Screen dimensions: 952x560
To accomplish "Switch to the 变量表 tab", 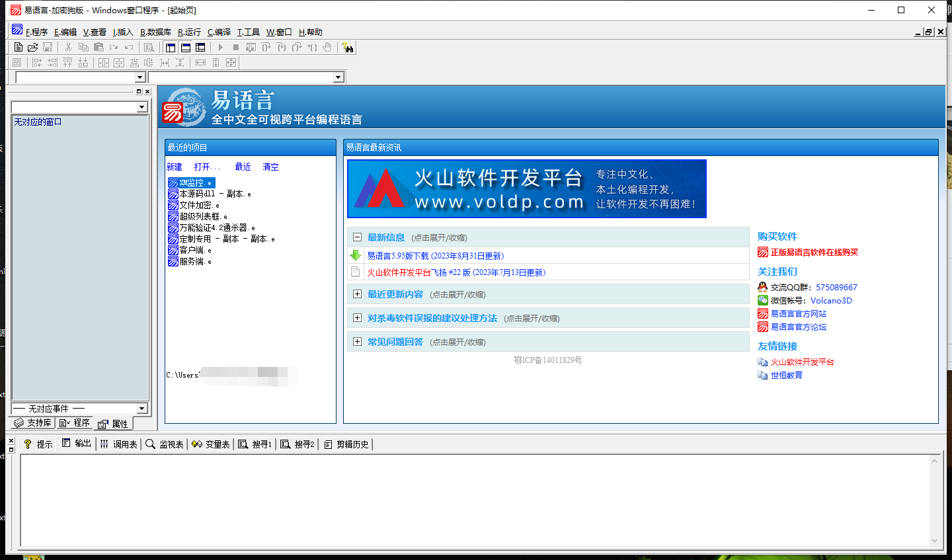I will click(x=211, y=444).
